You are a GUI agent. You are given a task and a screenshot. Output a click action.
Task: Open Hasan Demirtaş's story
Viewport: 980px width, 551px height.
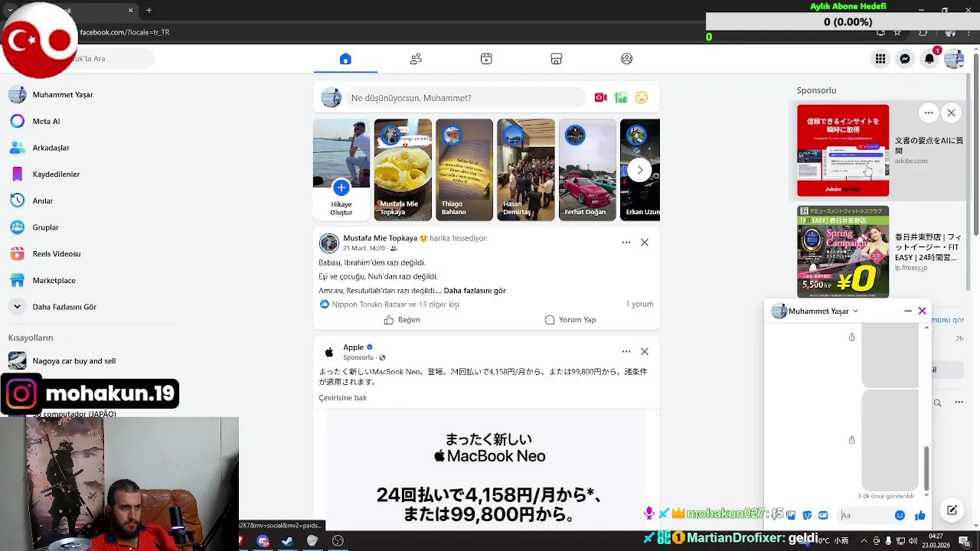pos(526,170)
